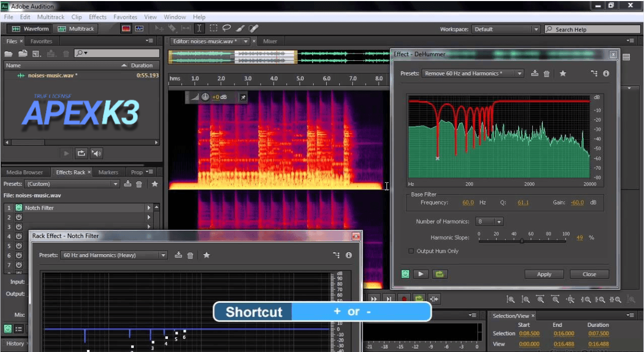Screen dimensions: 644x352
Task: Open info icon in Notch Filter window
Action: [x=349, y=255]
